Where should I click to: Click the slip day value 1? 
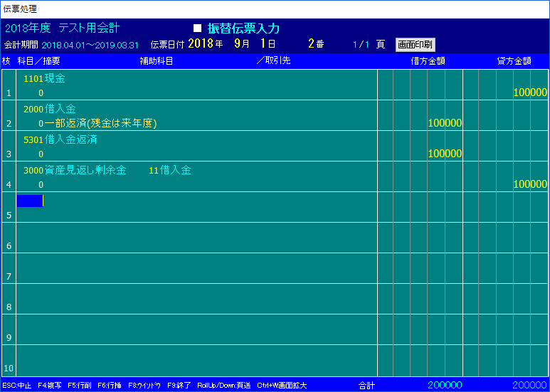263,44
